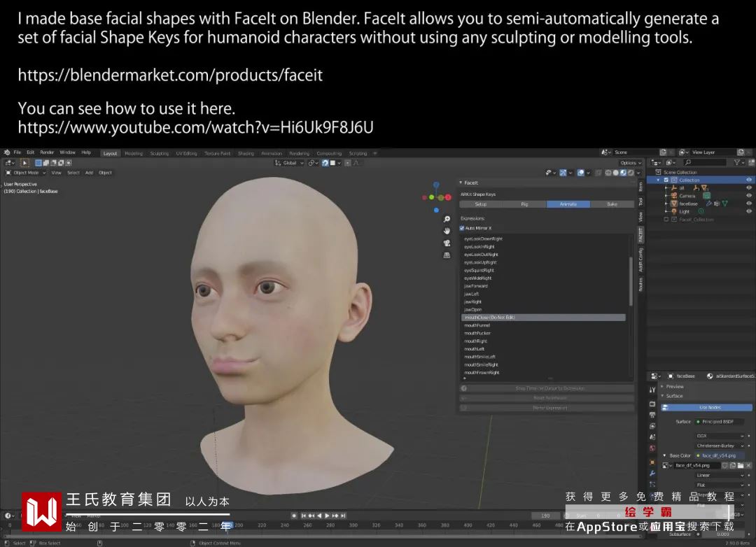Viewport: 756px width, 547px height.
Task: Click the outliner filter funnel icon
Action: tap(736, 163)
